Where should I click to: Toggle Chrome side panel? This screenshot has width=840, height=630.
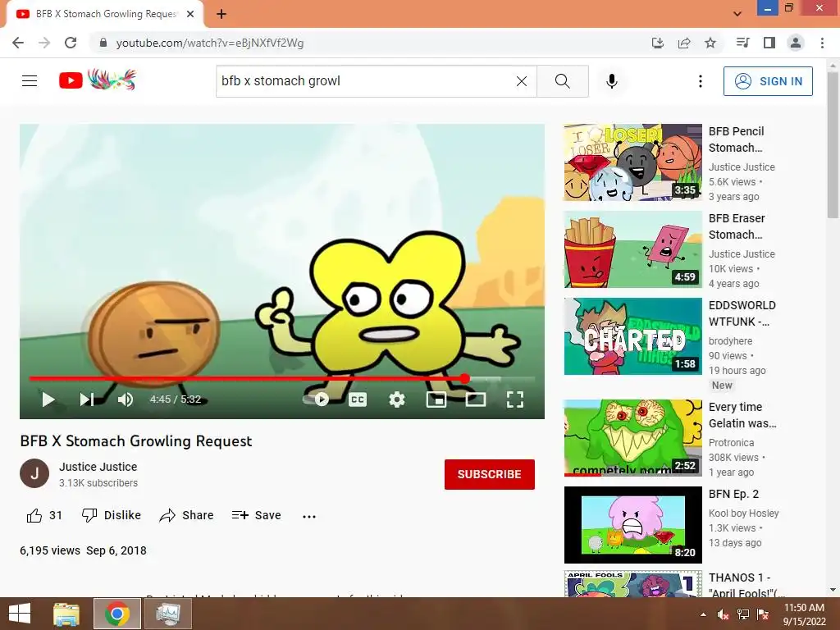click(x=769, y=43)
